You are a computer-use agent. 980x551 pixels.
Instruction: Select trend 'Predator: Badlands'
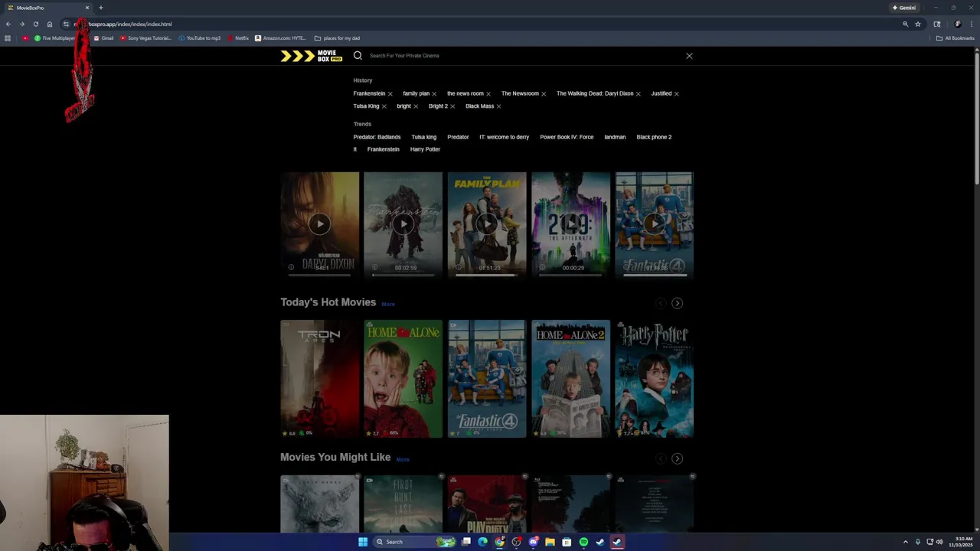pos(377,137)
